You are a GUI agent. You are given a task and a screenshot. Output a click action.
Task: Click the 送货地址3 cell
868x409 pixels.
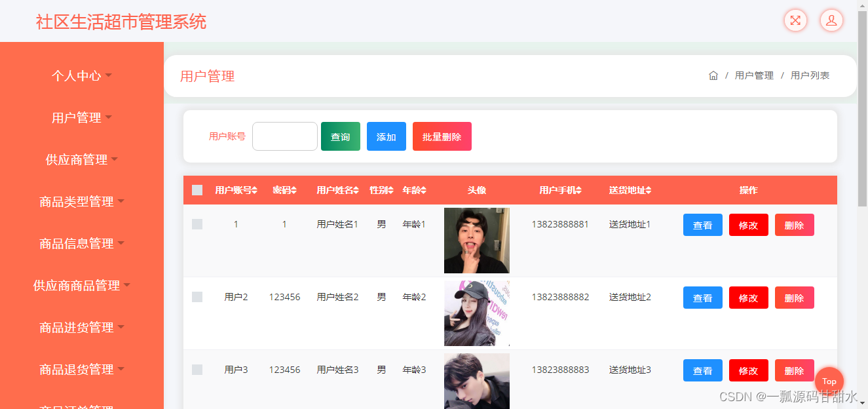coord(630,370)
